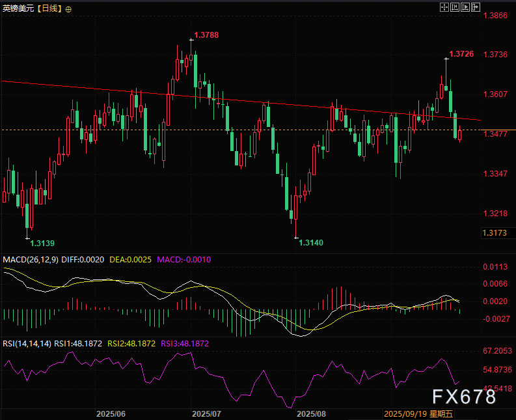Click the 1.3140 low price marker

[x=311, y=242]
